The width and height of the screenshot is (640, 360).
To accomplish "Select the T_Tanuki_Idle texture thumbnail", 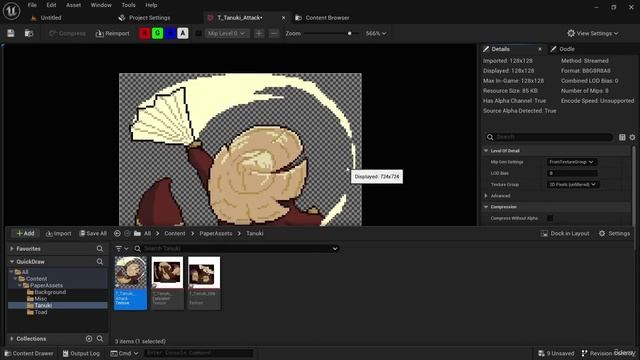I will coord(204,272).
